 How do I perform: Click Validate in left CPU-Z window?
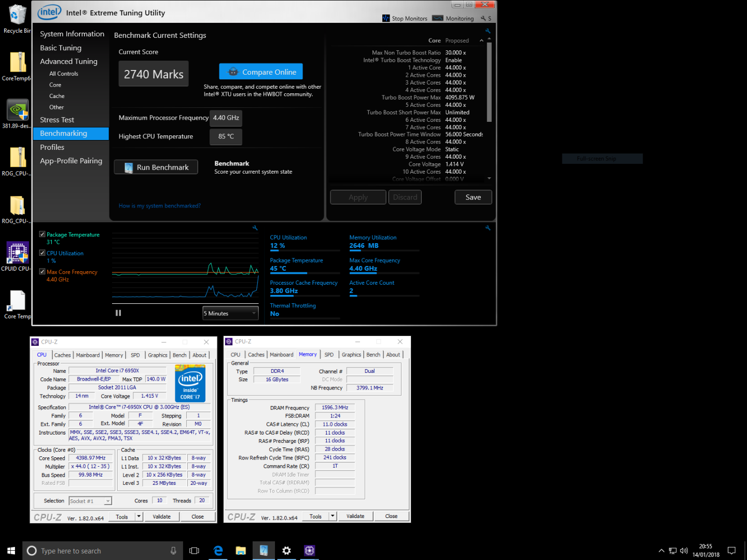click(x=162, y=516)
